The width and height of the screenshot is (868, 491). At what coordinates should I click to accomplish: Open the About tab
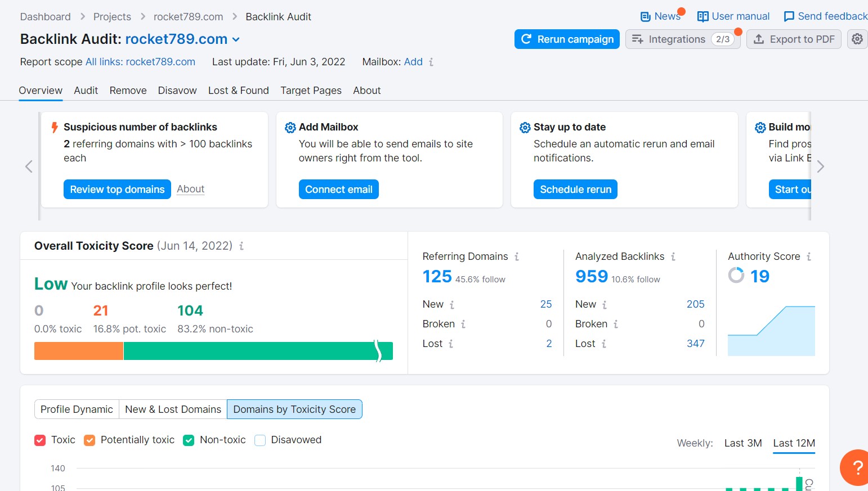point(367,91)
